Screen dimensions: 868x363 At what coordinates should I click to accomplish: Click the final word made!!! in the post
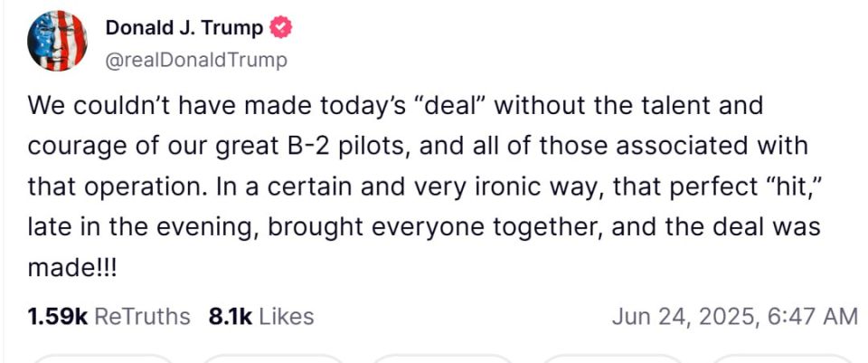pyautogui.click(x=72, y=269)
